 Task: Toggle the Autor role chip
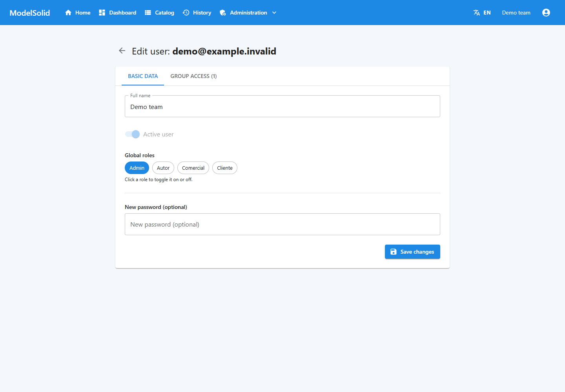click(163, 168)
